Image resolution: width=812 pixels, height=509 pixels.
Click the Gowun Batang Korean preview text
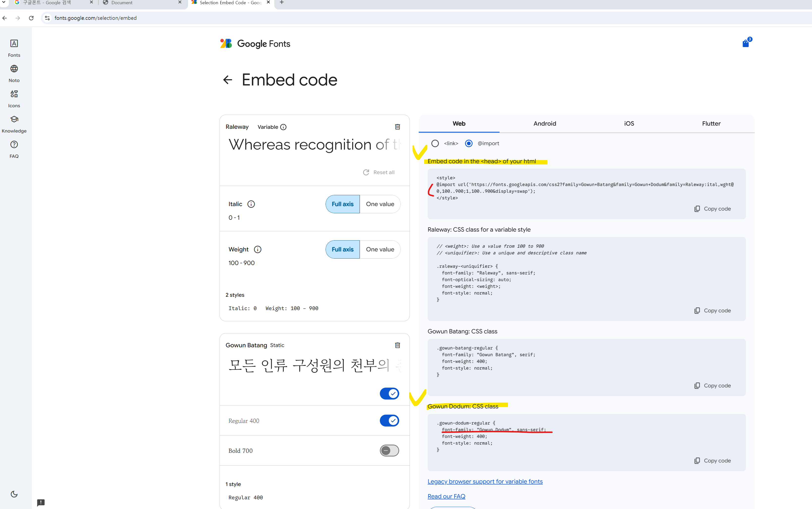[x=314, y=365]
